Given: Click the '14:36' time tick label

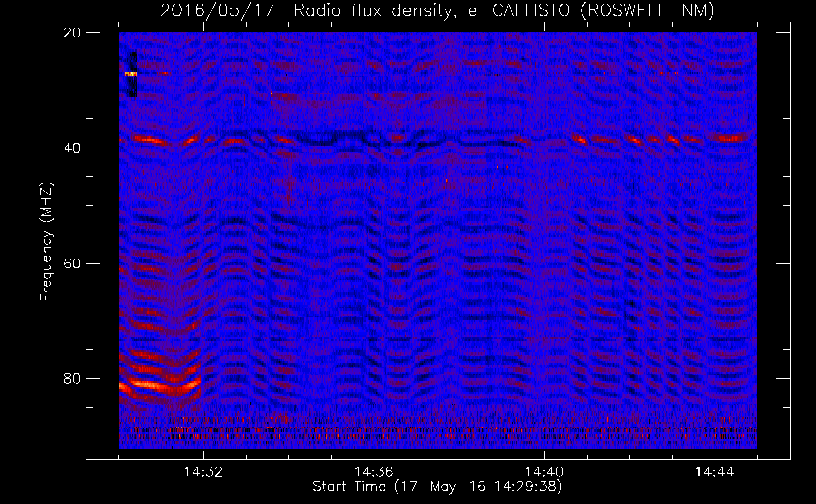Looking at the screenshot, I should click(x=374, y=472).
